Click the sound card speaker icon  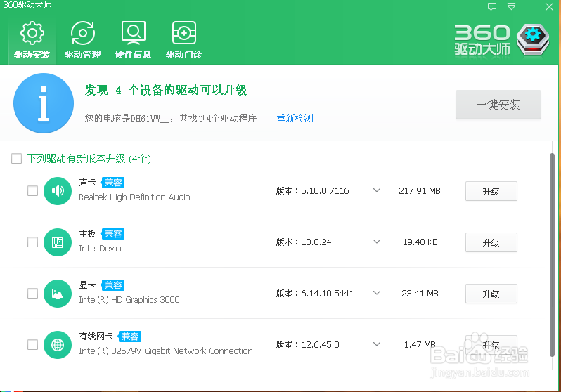click(58, 191)
